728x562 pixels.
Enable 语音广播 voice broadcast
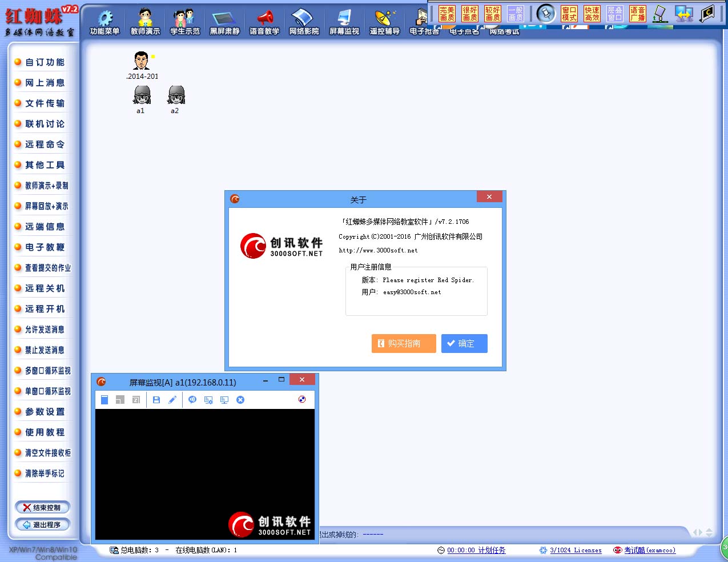coord(638,14)
